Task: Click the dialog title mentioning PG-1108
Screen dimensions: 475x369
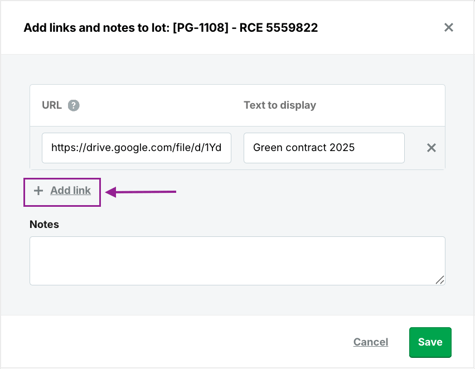Action: coord(171,28)
